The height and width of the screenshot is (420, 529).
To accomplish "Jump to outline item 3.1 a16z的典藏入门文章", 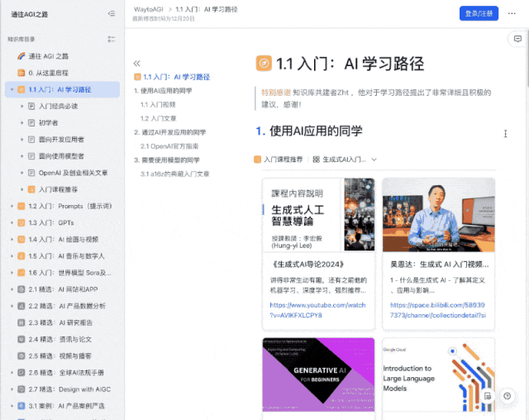I will point(174,174).
